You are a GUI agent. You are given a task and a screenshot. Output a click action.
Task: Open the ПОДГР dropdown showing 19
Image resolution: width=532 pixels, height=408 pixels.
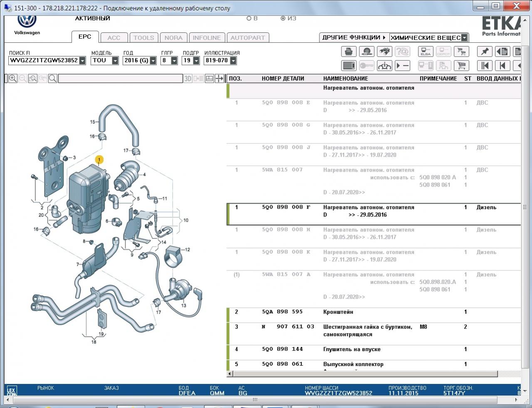tap(195, 61)
